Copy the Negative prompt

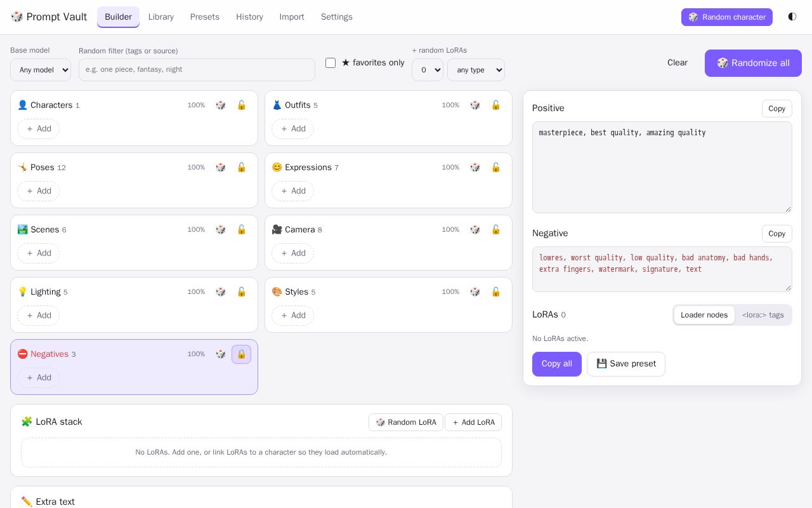(777, 234)
